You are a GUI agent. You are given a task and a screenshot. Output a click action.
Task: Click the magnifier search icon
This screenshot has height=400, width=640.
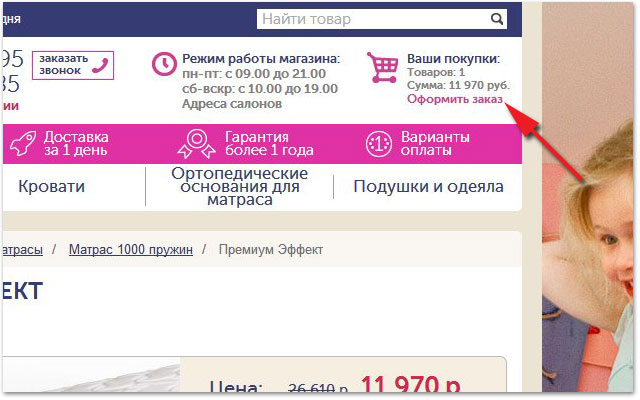pos(496,19)
